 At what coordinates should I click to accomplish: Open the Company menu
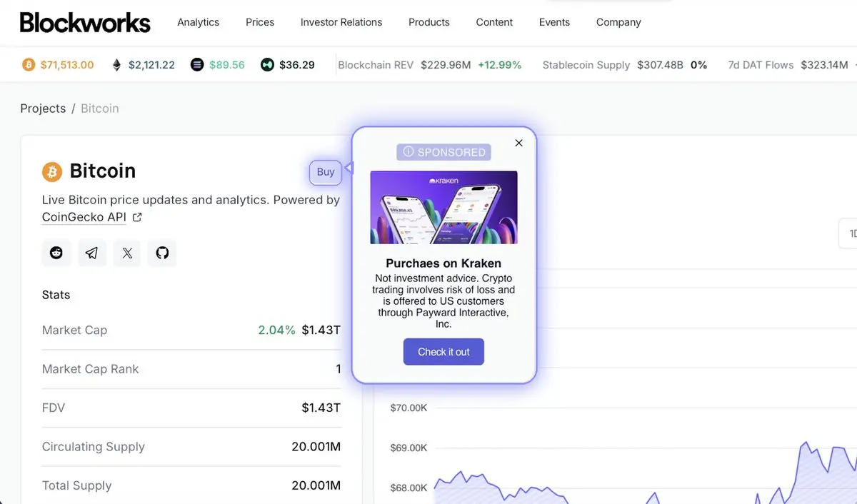coord(618,22)
